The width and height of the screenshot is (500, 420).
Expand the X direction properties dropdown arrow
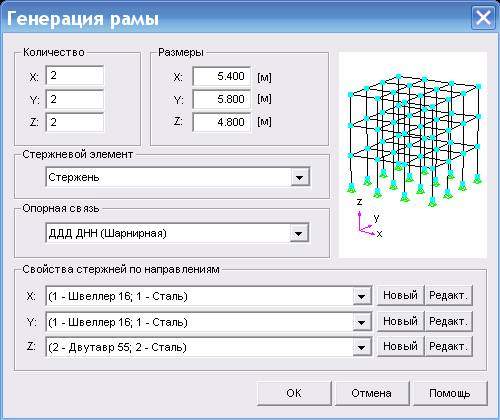pos(362,296)
